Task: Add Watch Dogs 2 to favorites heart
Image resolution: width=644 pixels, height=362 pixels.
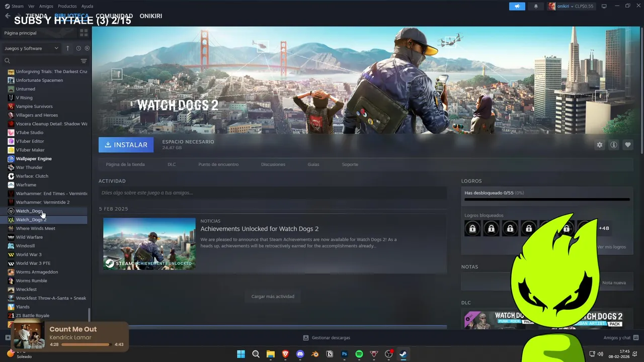Action: (x=627, y=145)
